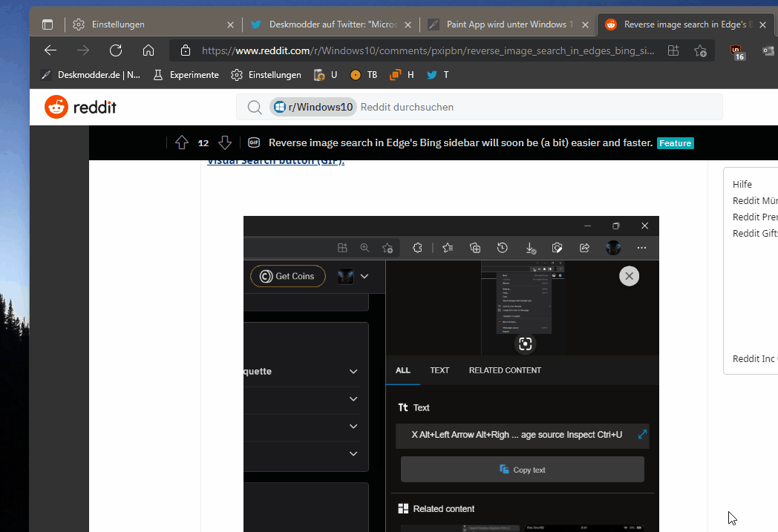Screen dimensions: 778x532
Task: Open the home page icon
Action: [x=148, y=50]
